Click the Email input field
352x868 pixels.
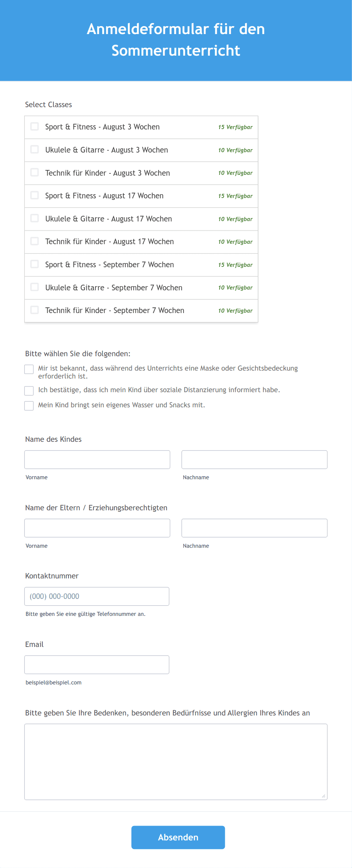pyautogui.click(x=97, y=665)
